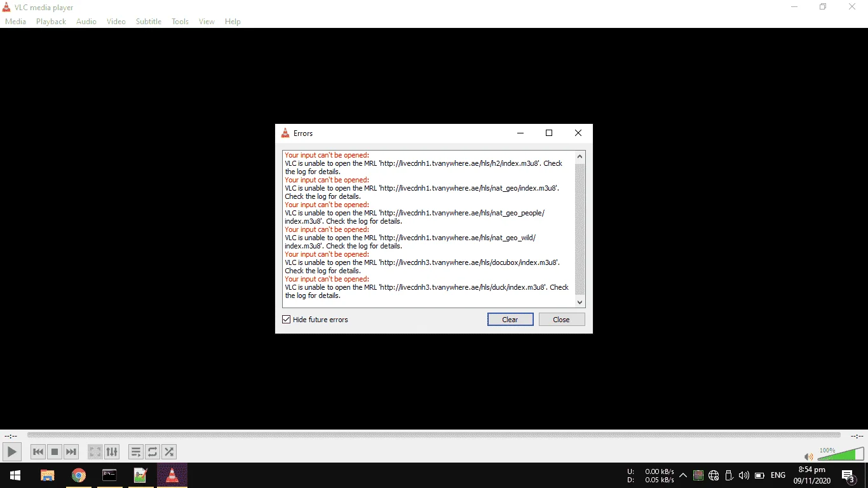Click VLC cone icon in Errors title bar
Image resolution: width=868 pixels, height=488 pixels.
tap(285, 133)
